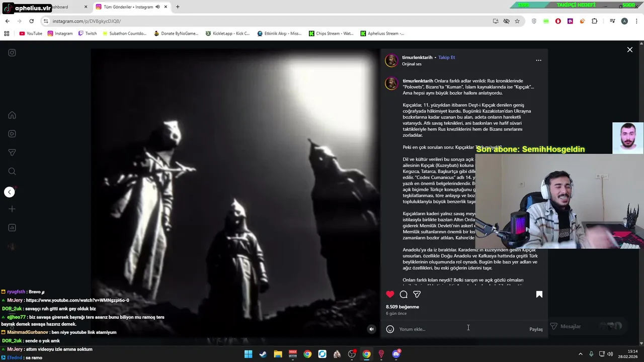Screen dimensions: 644x362
Task: Open Direct messages paper-plane icon in sidebar
Action: [x=12, y=152]
